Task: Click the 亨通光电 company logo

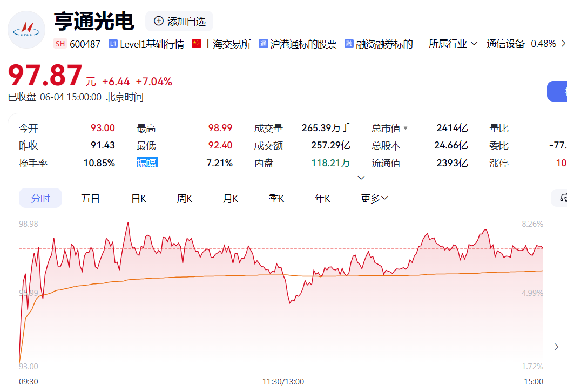Action: tap(26, 30)
